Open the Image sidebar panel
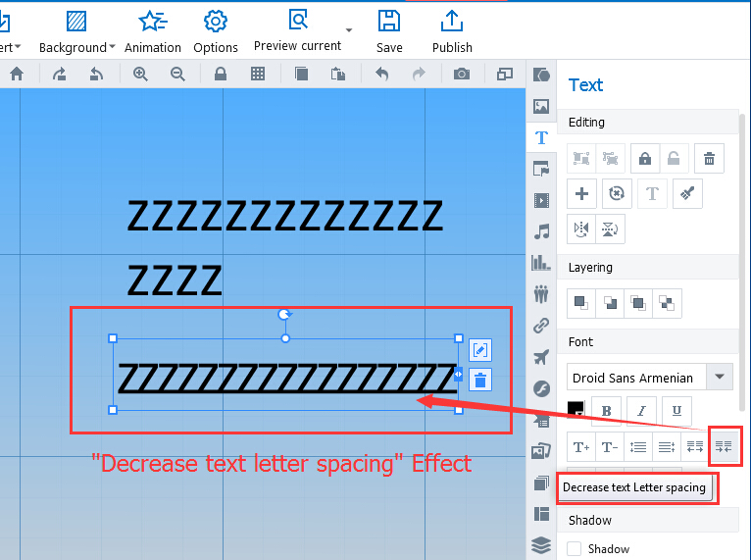Viewport: 751px width, 560px height. click(x=541, y=106)
